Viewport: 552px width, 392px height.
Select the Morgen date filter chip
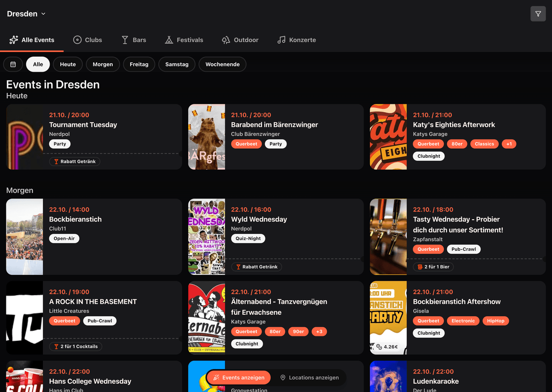(x=103, y=64)
